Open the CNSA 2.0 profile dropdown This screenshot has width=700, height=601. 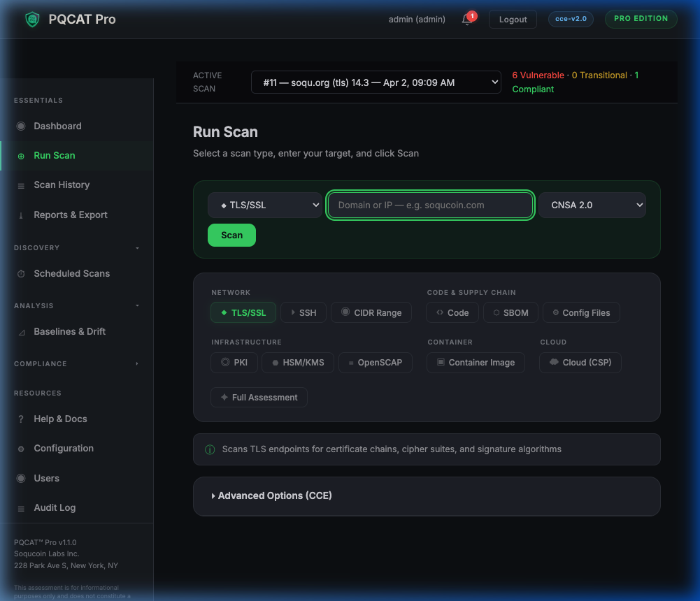[592, 205]
